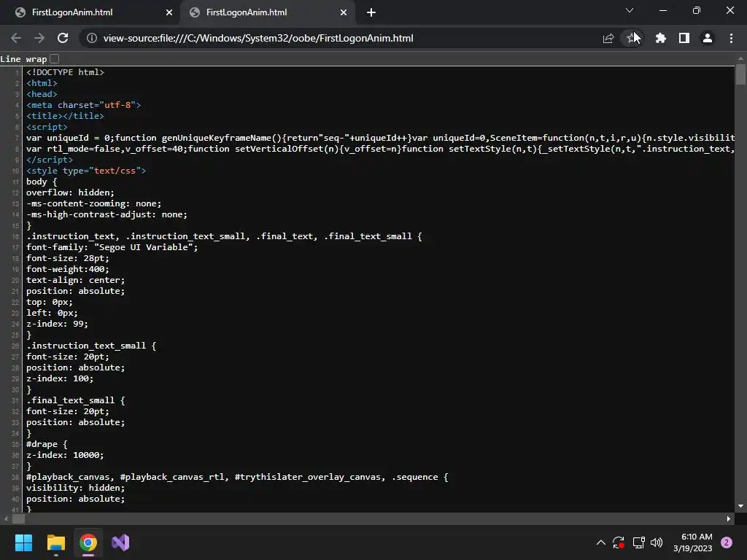
Task: Open network status tray icon
Action: click(638, 542)
